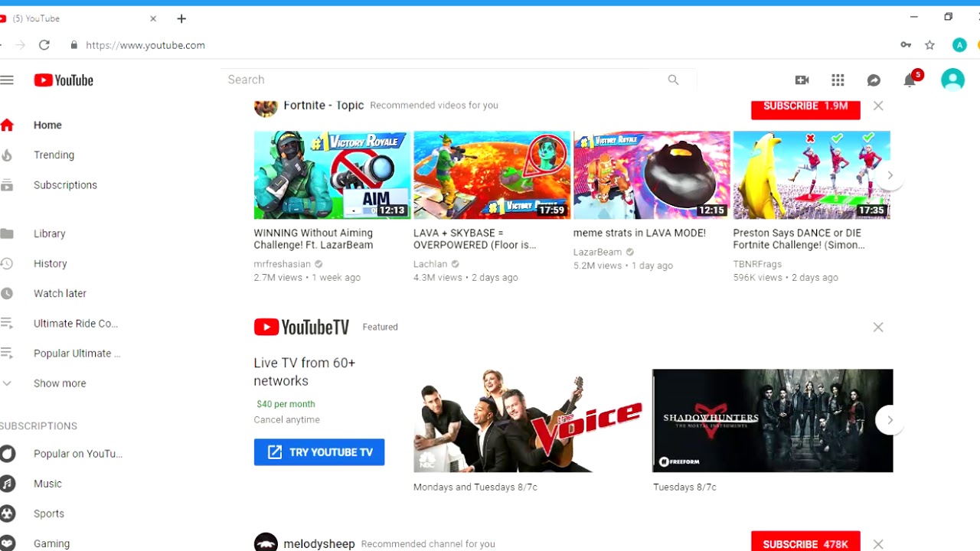This screenshot has width=980, height=551.
Task: Open the TBNRFrags channel link
Action: [757, 264]
